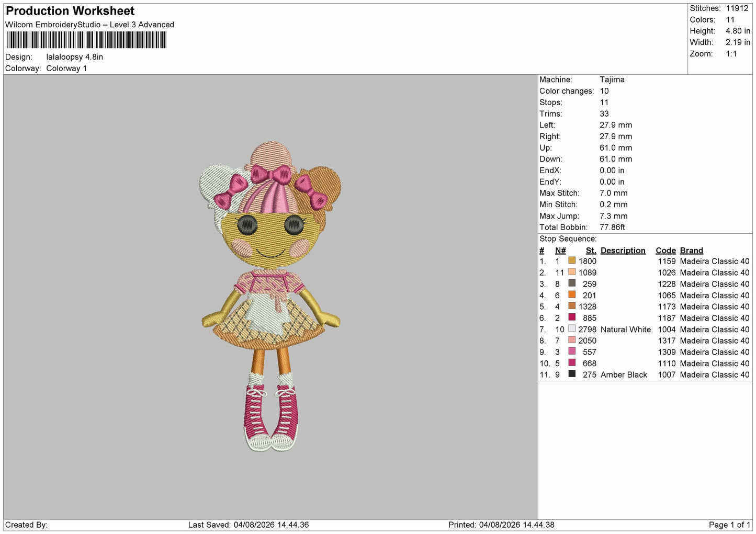Image resolution: width=756 pixels, height=534 pixels.
Task: Click the Max Stitch value 7.0 mm
Action: tap(614, 193)
